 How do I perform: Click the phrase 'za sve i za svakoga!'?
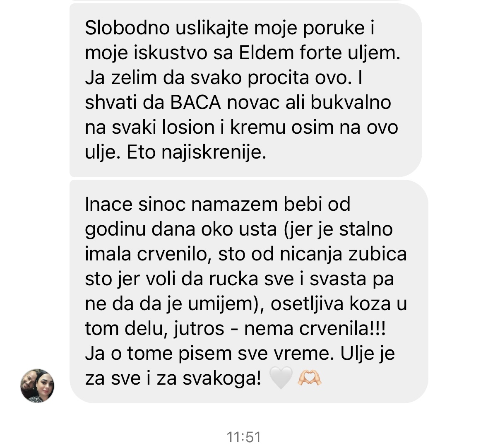pyautogui.click(x=173, y=378)
